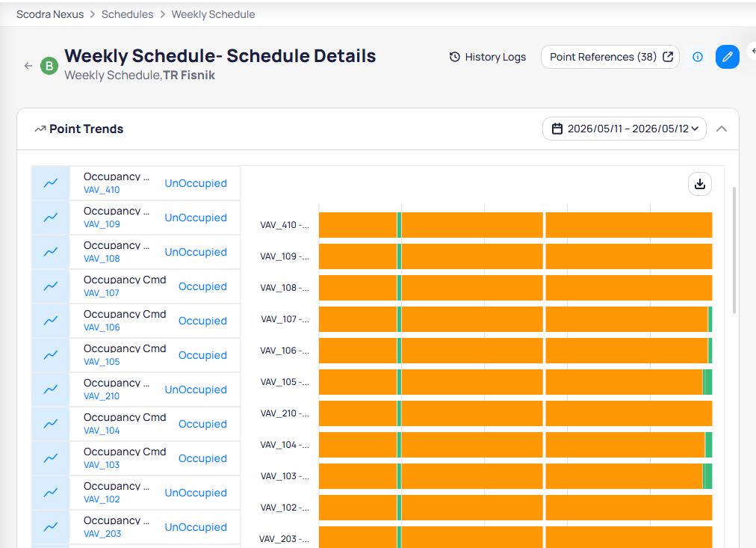The width and height of the screenshot is (756, 548).
Task: Go to Scodra Nexus breadcrumb
Action: [x=50, y=14]
